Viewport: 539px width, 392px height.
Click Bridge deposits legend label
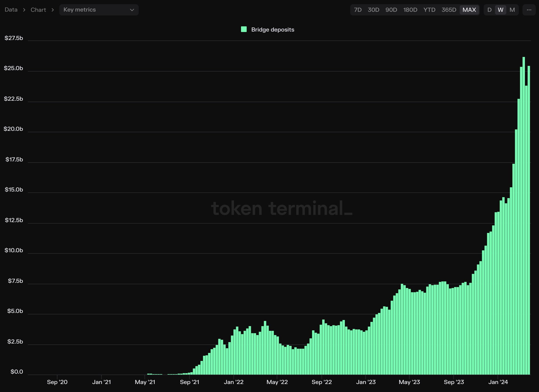(x=273, y=30)
